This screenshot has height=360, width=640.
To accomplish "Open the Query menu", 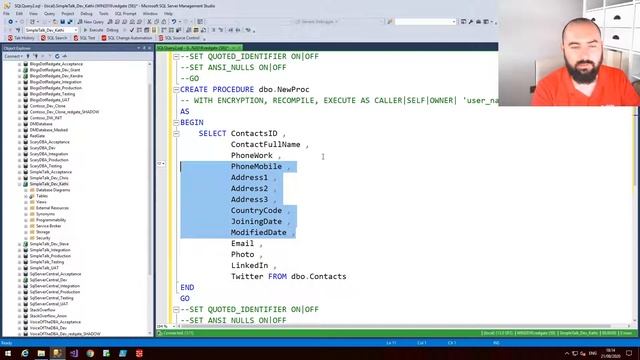I will [49, 13].
